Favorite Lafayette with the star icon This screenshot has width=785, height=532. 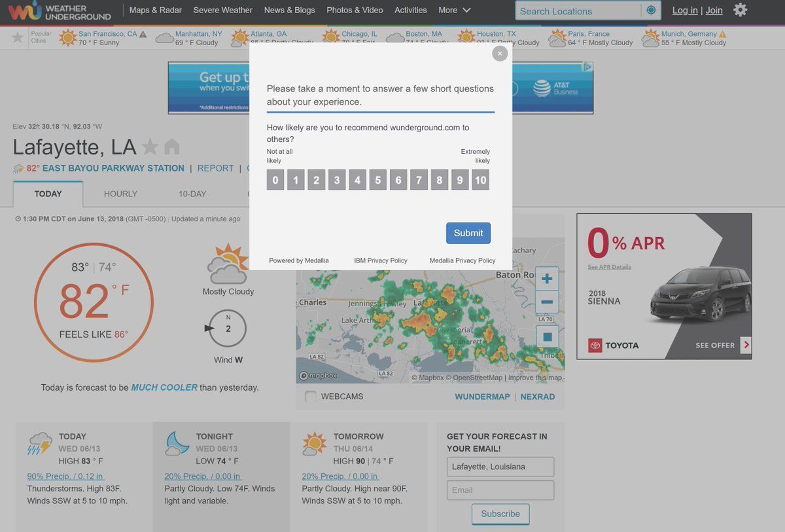[150, 147]
